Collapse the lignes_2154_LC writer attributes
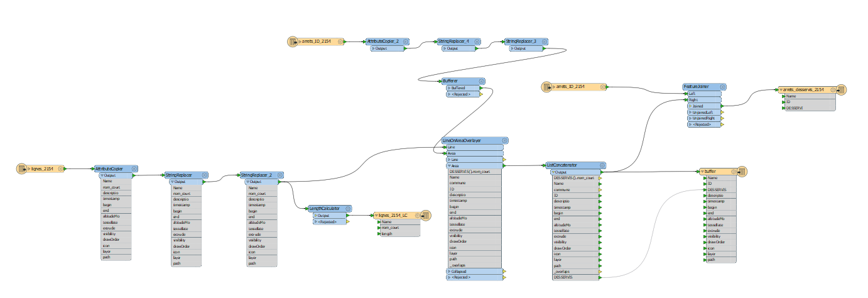 tap(376, 216)
